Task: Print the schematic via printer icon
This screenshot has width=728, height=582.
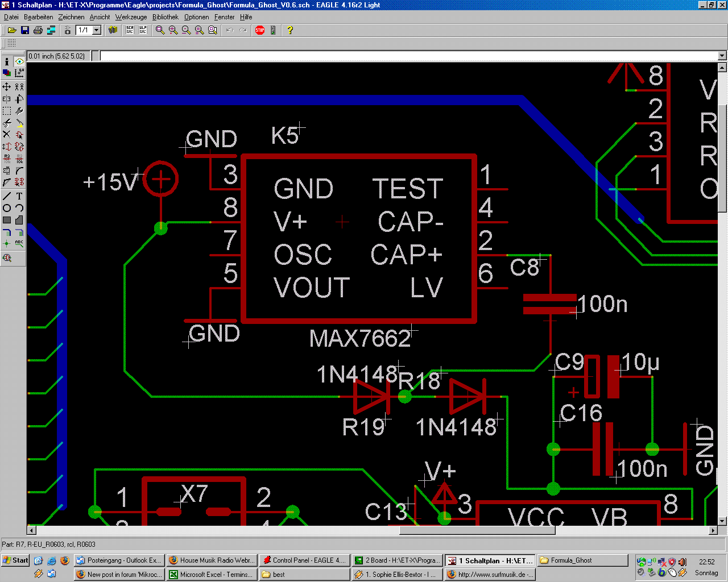Action: (38, 30)
